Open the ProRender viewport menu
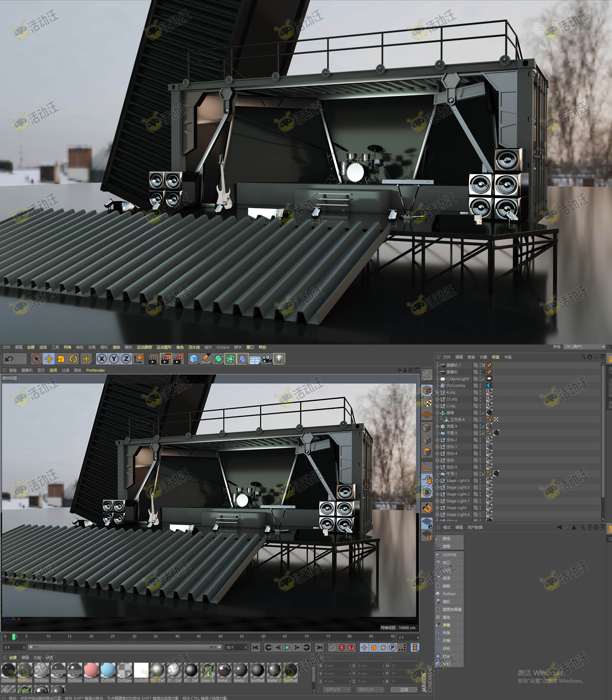This screenshot has height=700, width=612. tap(96, 370)
